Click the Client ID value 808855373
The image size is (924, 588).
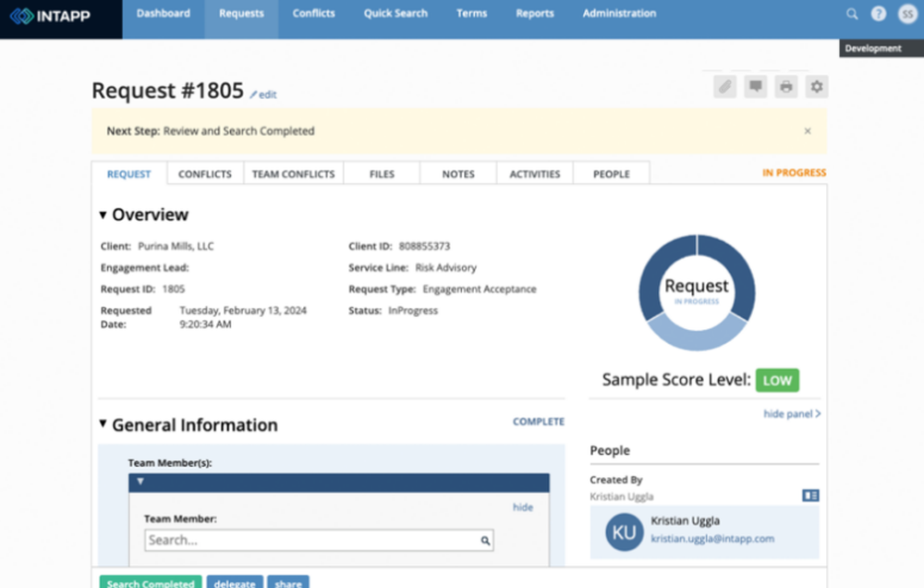point(424,246)
